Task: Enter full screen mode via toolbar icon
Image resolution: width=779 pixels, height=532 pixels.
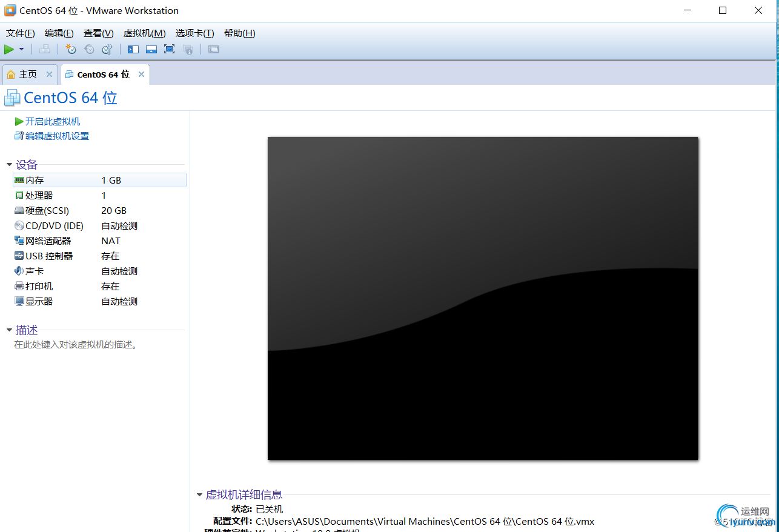Action: click(170, 49)
